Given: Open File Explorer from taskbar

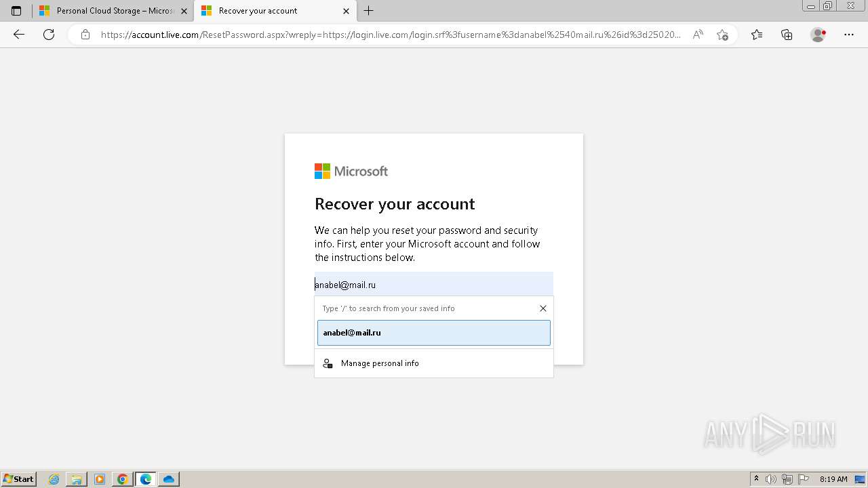Looking at the screenshot, I should 77,479.
